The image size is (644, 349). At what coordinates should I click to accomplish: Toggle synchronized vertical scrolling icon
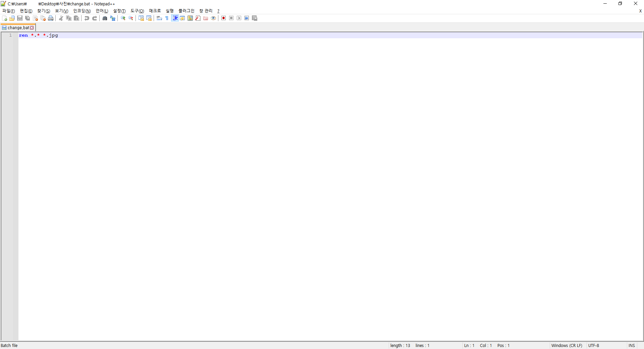click(x=141, y=18)
